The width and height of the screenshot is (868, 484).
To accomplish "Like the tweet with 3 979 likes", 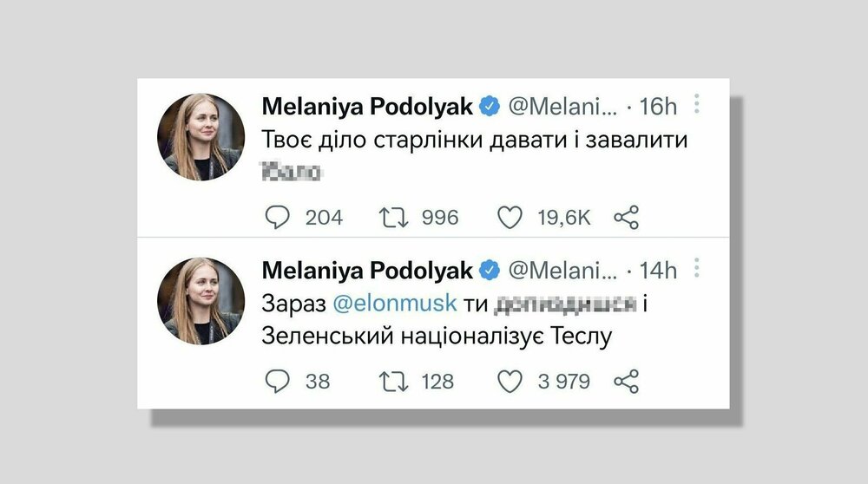I will tap(510, 381).
